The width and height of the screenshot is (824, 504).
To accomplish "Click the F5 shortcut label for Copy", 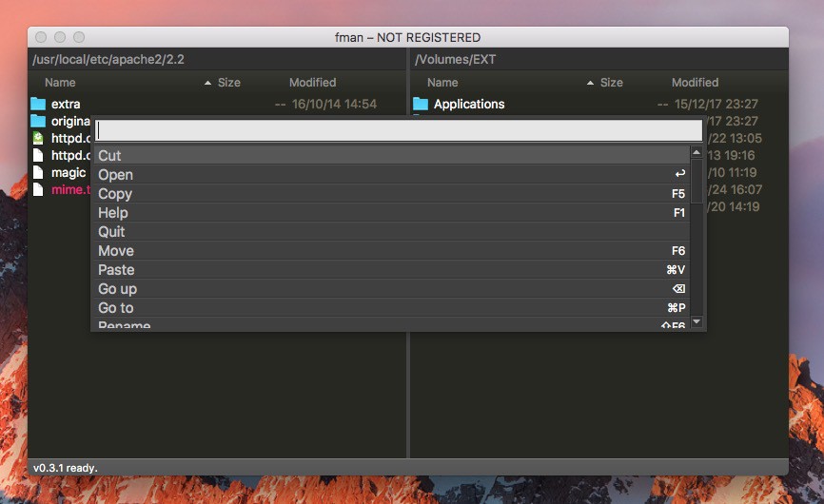I will point(678,194).
